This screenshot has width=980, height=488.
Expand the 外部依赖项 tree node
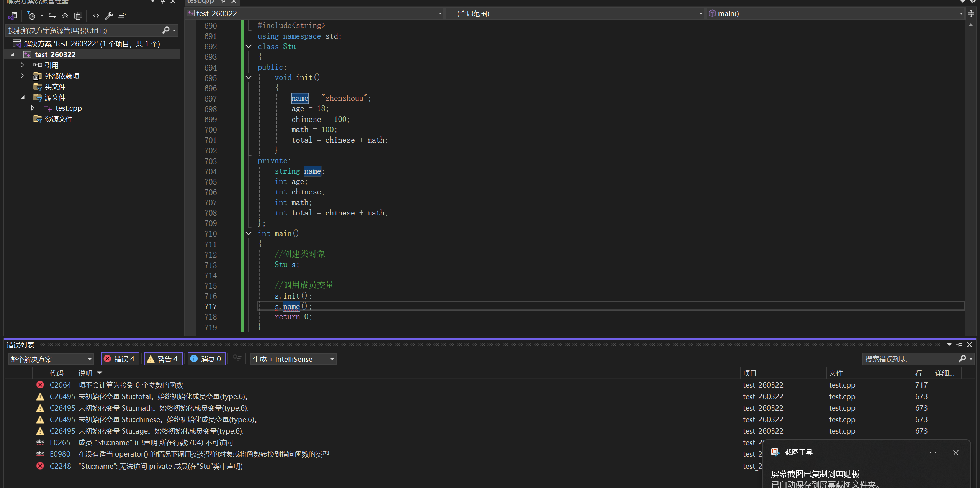[x=22, y=76]
